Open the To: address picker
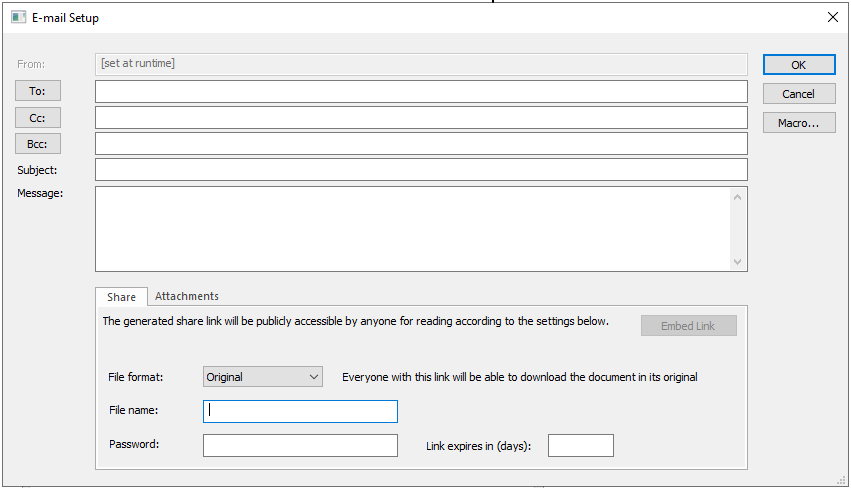Image resolution: width=851 pixels, height=488 pixels. [x=37, y=91]
